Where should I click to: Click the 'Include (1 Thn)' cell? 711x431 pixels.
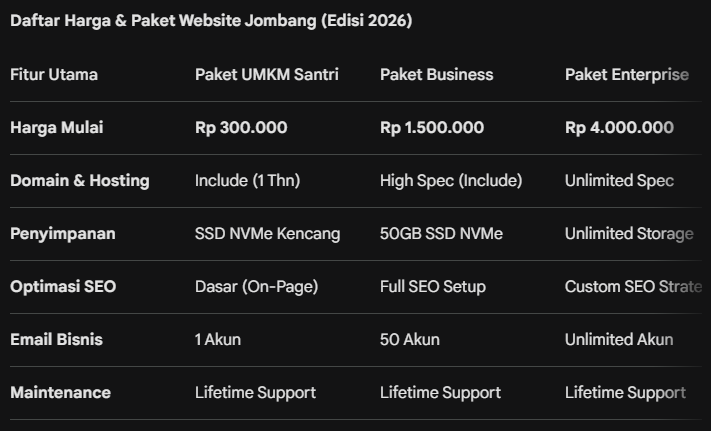pos(247,180)
